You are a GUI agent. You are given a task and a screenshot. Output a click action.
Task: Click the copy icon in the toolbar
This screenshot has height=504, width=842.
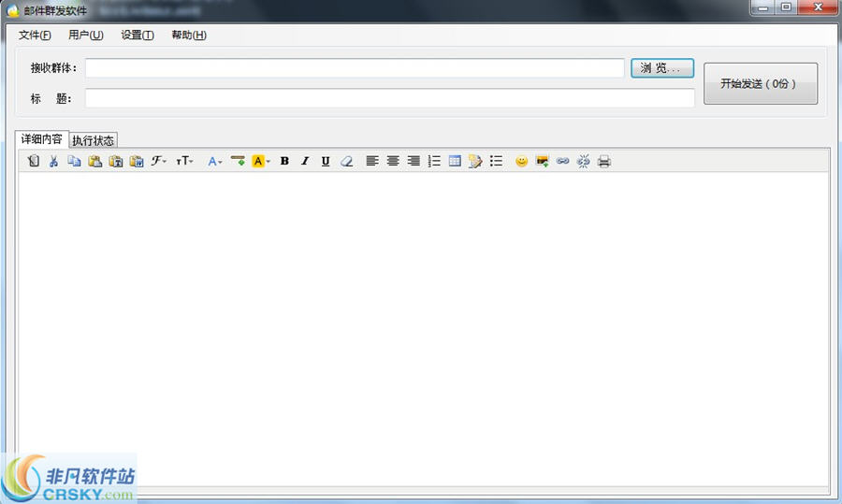click(74, 161)
